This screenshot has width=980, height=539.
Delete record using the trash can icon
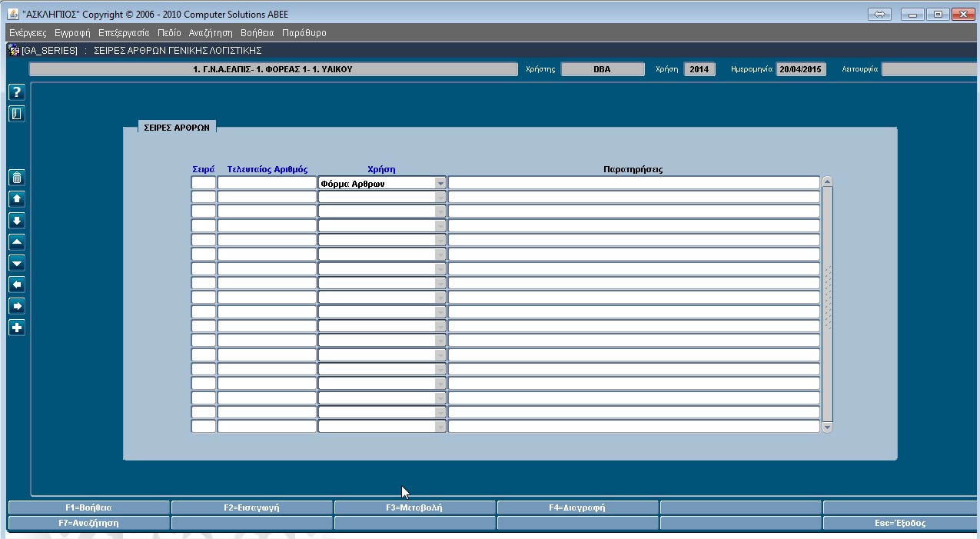(x=17, y=178)
